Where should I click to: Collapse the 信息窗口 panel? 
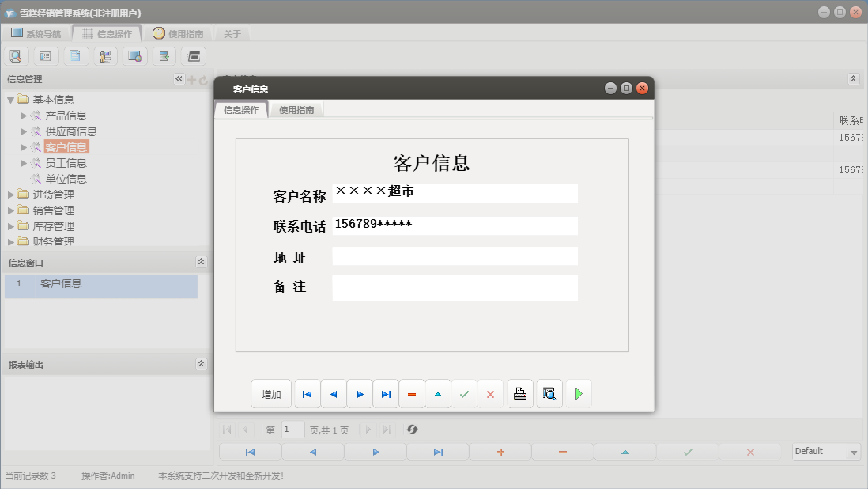[202, 261]
